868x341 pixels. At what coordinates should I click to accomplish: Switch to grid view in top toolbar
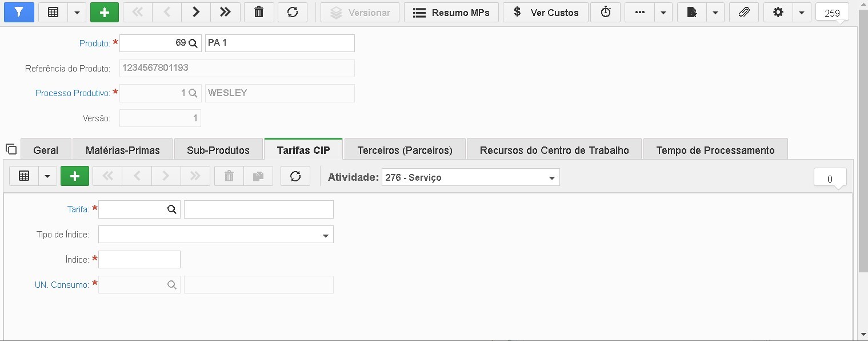(x=53, y=12)
